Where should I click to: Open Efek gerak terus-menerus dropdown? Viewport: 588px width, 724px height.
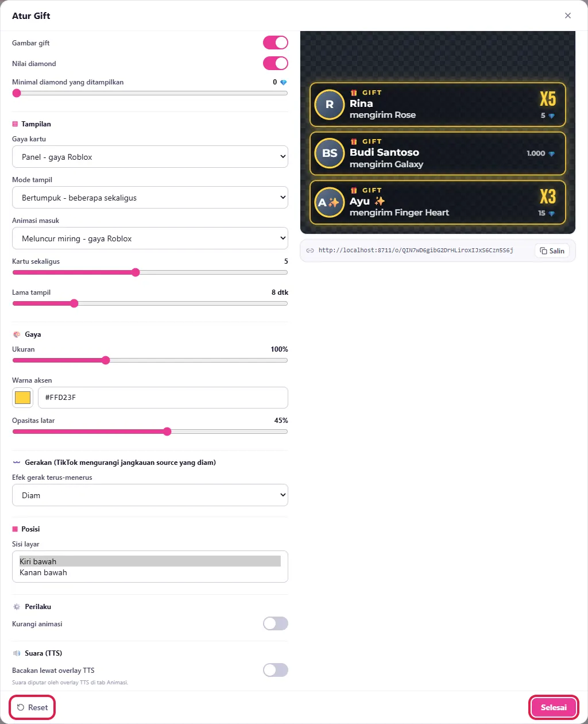click(150, 495)
